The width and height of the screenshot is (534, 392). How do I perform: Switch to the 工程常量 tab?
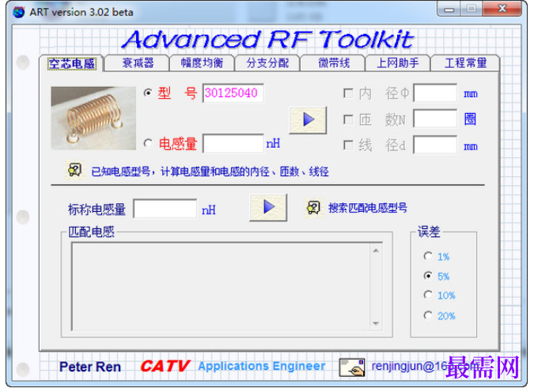[x=465, y=63]
